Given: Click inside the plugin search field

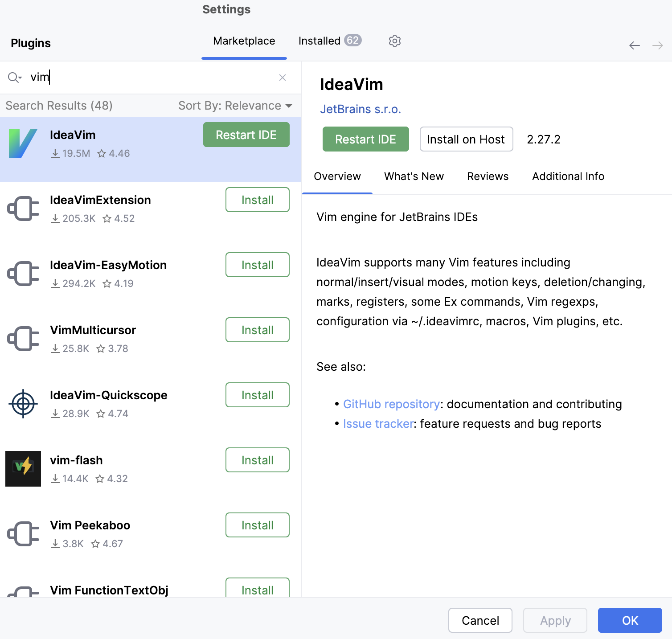Looking at the screenshot, I should click(134, 77).
